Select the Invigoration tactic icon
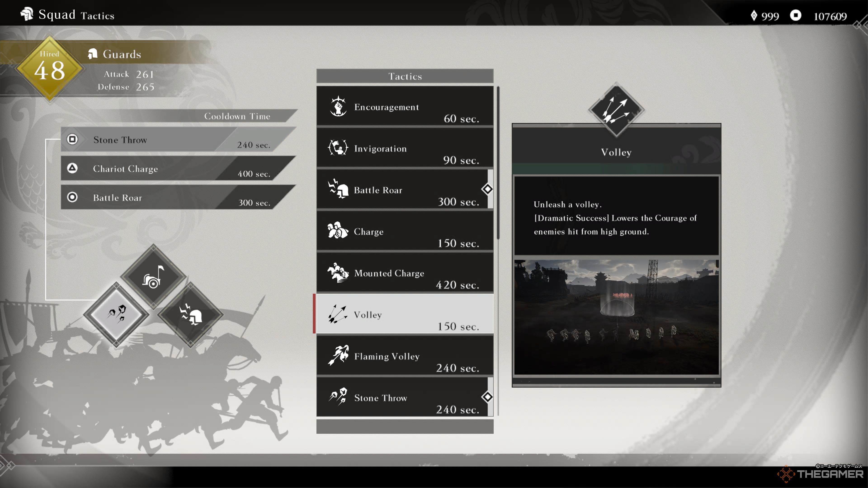The height and width of the screenshot is (488, 868). 337,148
